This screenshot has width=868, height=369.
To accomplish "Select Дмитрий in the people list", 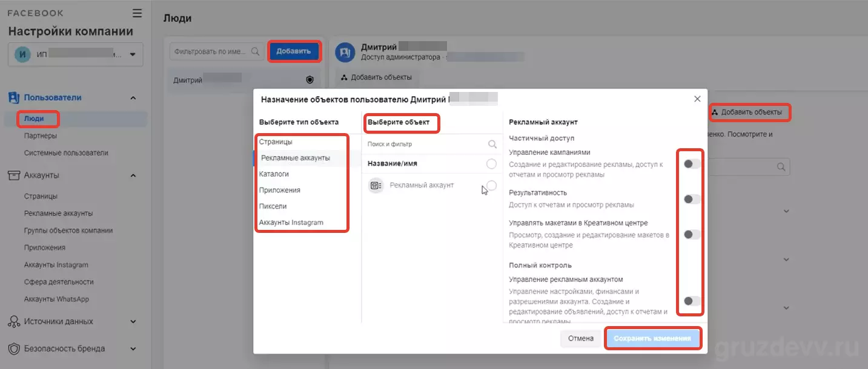I will 244,80.
